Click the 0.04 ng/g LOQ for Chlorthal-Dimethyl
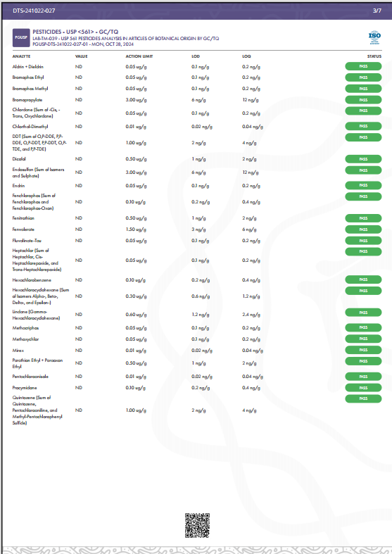This screenshot has height=554, width=392. (x=253, y=127)
